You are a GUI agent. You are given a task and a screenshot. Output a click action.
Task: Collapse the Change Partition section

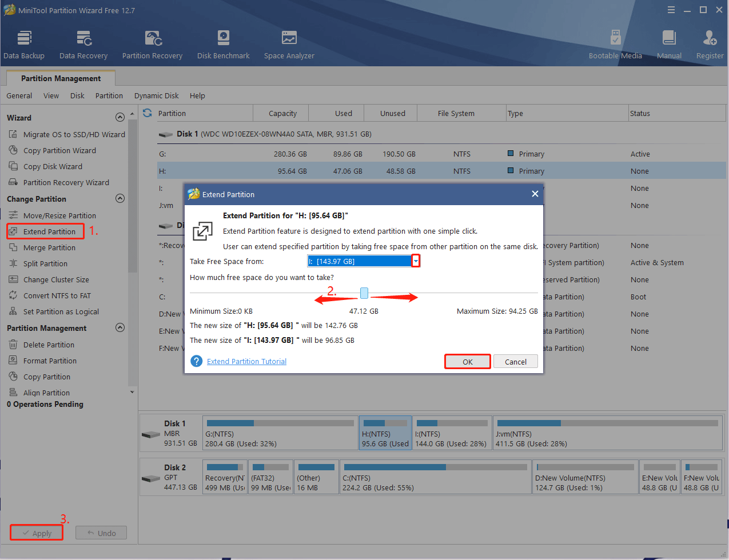pyautogui.click(x=120, y=198)
